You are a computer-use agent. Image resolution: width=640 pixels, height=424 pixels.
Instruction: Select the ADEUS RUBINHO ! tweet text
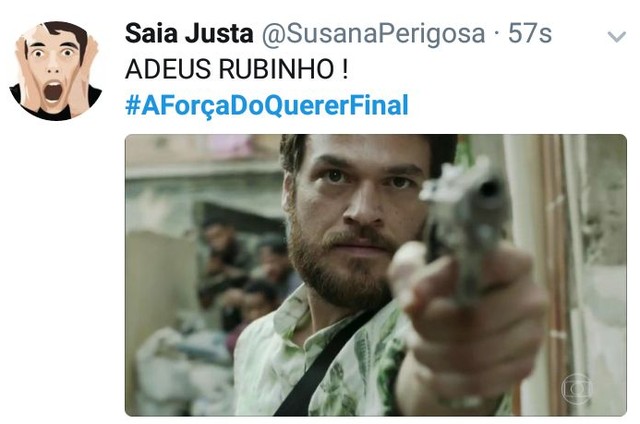(237, 69)
